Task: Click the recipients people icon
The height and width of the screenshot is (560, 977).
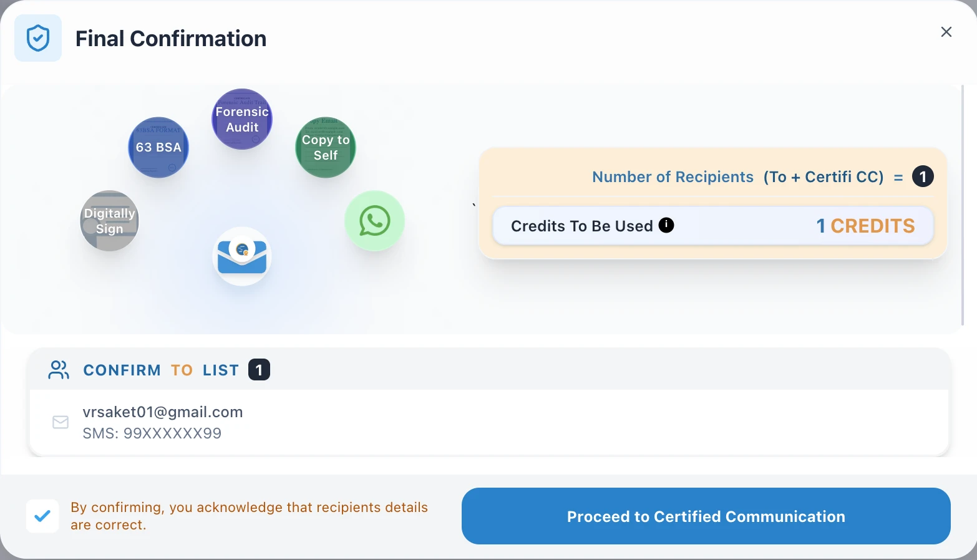Action: coord(59,370)
